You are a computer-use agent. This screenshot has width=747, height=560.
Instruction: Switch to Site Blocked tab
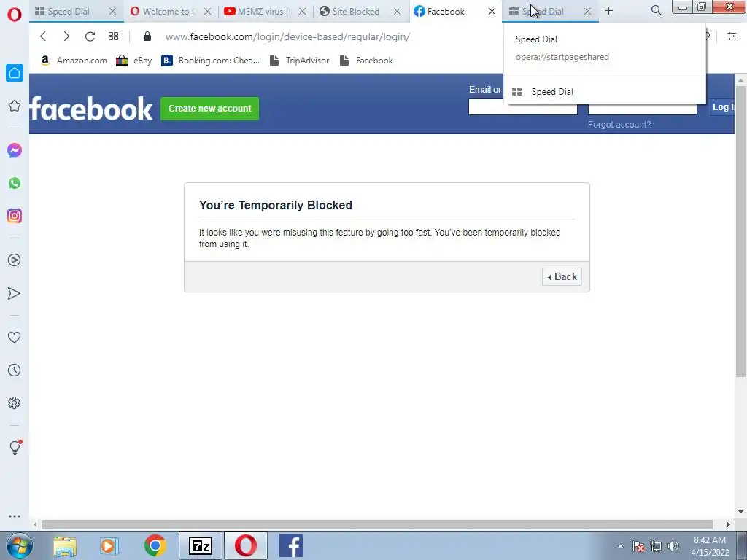pyautogui.click(x=355, y=12)
